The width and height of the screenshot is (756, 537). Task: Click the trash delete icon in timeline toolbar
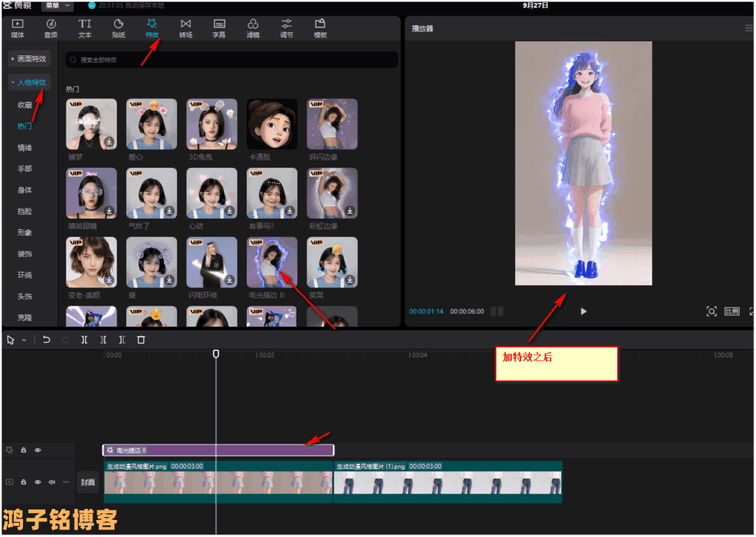pyautogui.click(x=141, y=340)
